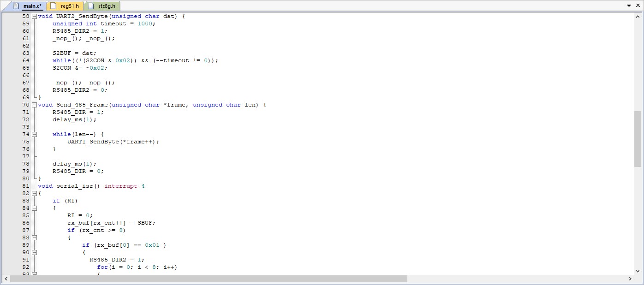The width and height of the screenshot is (644, 285).
Task: Click the vertical scrollbar down arrow
Action: [638, 271]
